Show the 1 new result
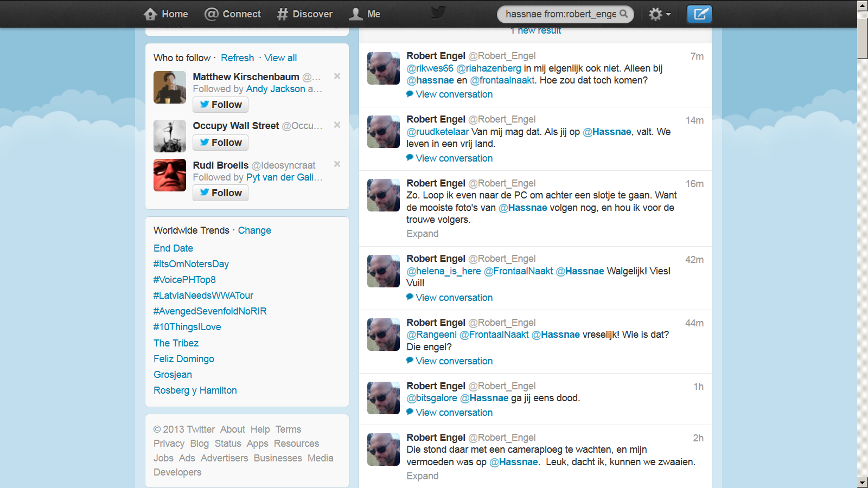Image resolution: width=868 pixels, height=488 pixels. [x=535, y=31]
